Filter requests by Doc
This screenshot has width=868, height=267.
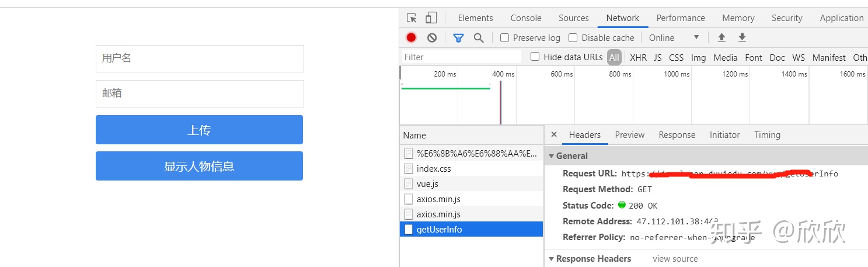point(777,57)
